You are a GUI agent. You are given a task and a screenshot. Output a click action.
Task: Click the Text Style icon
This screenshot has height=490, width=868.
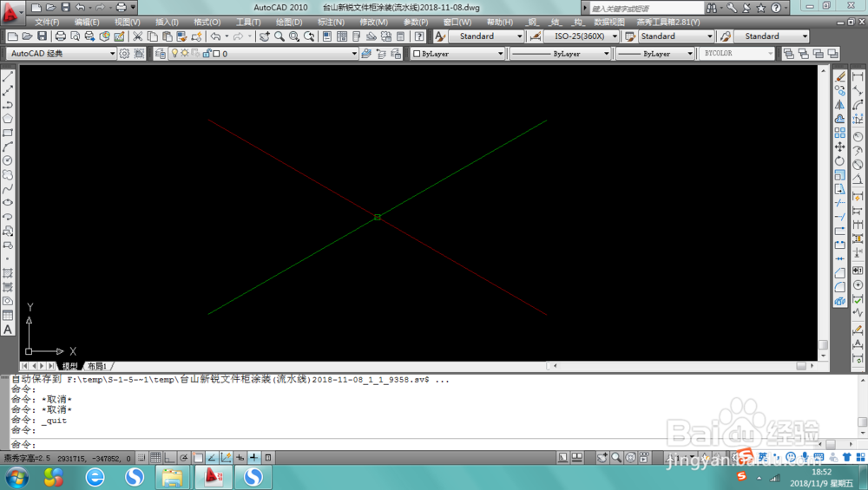click(x=440, y=36)
